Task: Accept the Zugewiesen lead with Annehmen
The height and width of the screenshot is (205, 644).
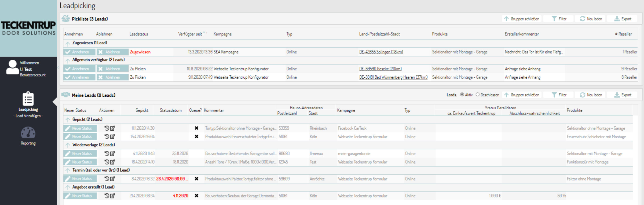Action: (79, 52)
